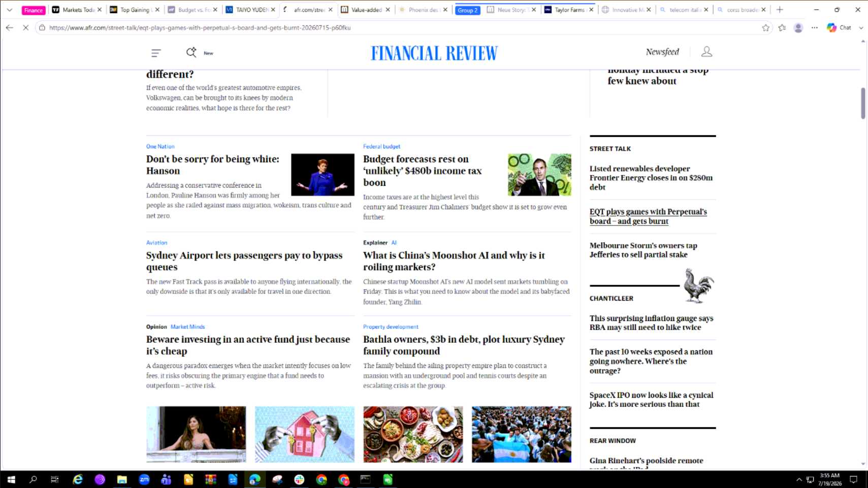Open the Newsfeed link

[x=662, y=52]
